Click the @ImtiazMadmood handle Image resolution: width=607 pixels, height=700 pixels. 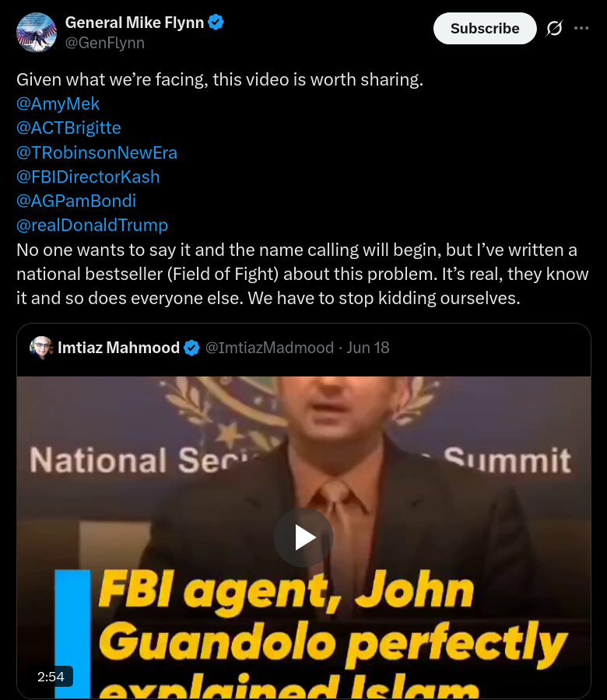click(269, 348)
